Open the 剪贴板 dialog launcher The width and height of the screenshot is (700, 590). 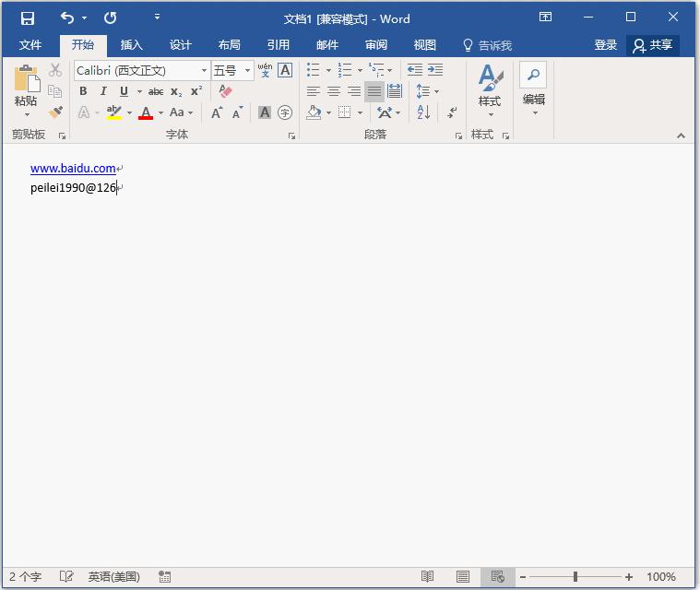pos(62,136)
